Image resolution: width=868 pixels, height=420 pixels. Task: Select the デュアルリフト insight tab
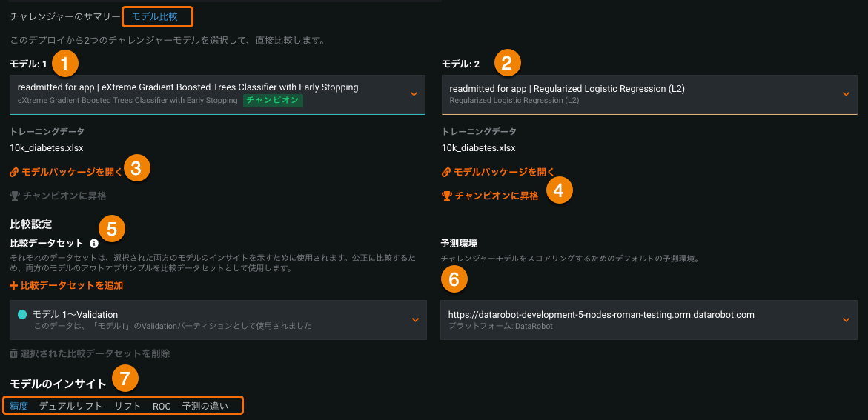pos(71,406)
